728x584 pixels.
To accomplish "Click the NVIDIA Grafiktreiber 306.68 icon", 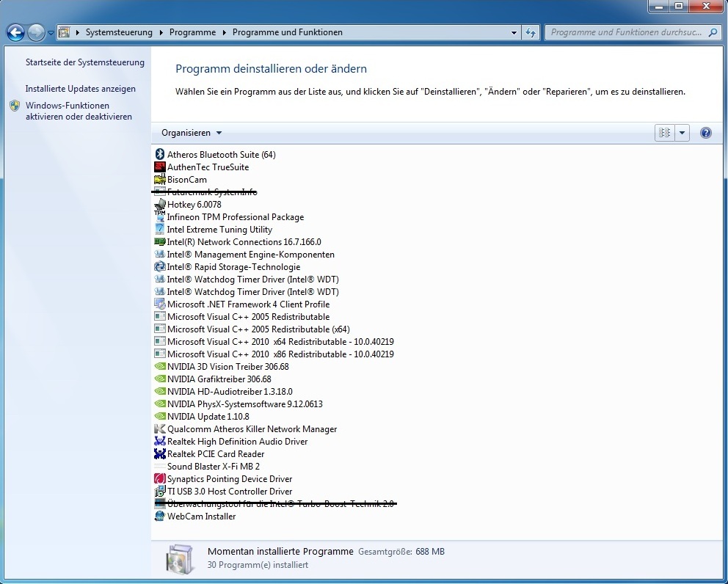I will (x=160, y=379).
